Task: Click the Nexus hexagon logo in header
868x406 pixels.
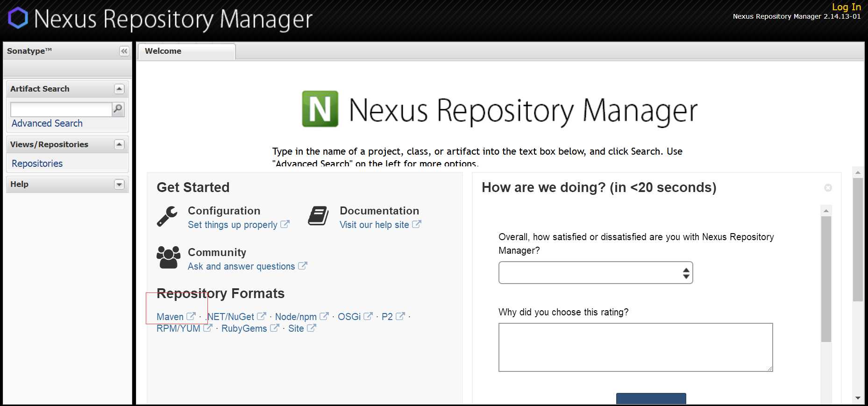Action: click(x=18, y=18)
